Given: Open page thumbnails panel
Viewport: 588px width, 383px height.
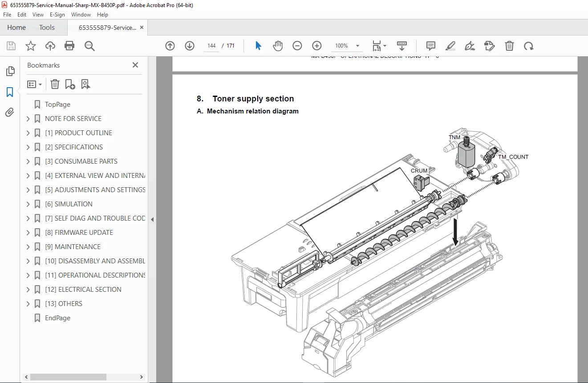Looking at the screenshot, I should pyautogui.click(x=10, y=71).
